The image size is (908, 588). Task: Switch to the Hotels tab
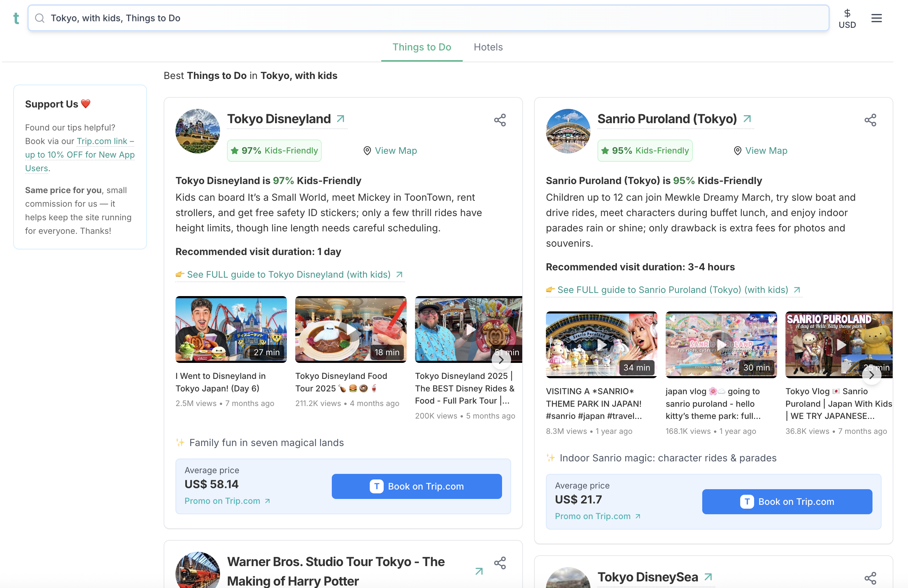[x=488, y=47]
